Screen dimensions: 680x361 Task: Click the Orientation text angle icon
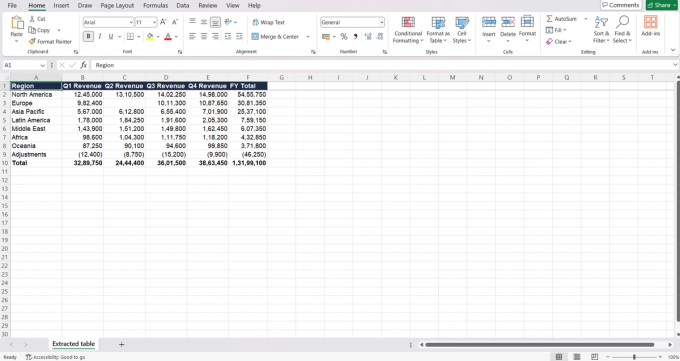point(228,22)
